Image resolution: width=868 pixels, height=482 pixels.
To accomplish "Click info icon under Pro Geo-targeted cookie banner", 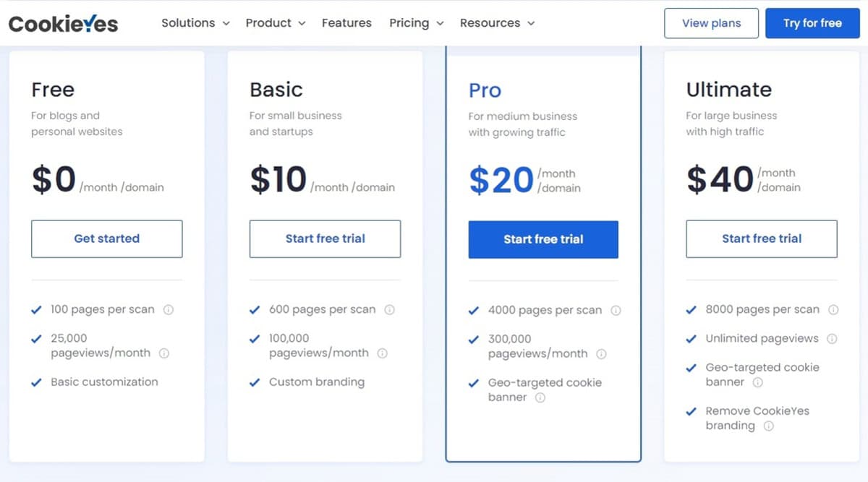I will tap(540, 397).
